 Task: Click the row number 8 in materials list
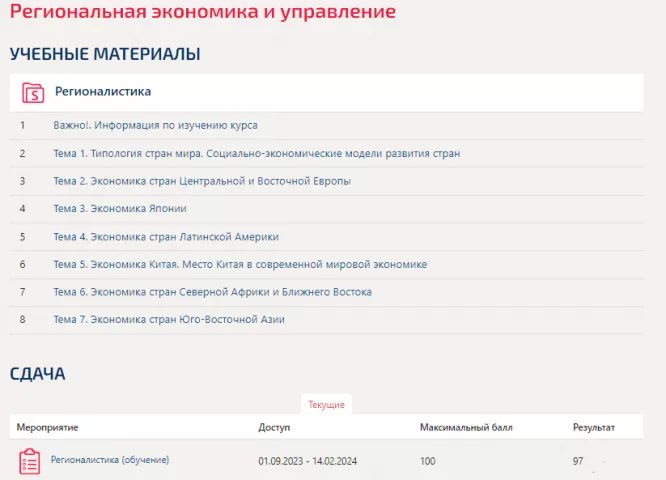click(x=23, y=319)
